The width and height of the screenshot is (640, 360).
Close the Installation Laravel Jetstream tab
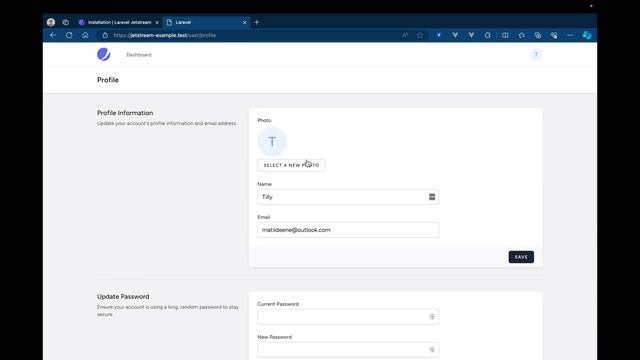click(157, 22)
